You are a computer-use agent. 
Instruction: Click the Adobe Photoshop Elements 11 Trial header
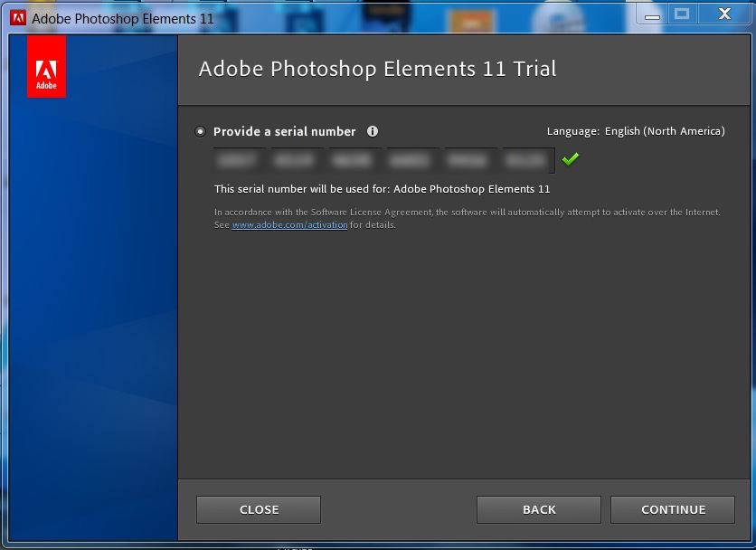coord(377,68)
